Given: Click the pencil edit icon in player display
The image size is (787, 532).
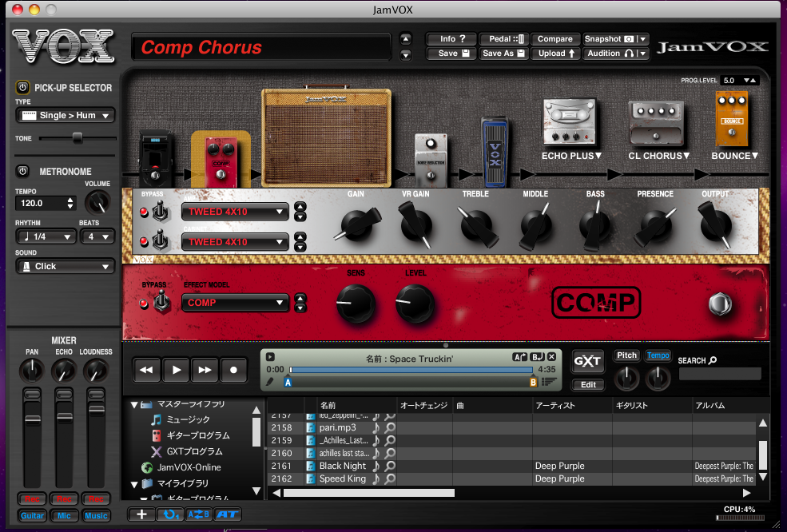Looking at the screenshot, I should point(269,383).
